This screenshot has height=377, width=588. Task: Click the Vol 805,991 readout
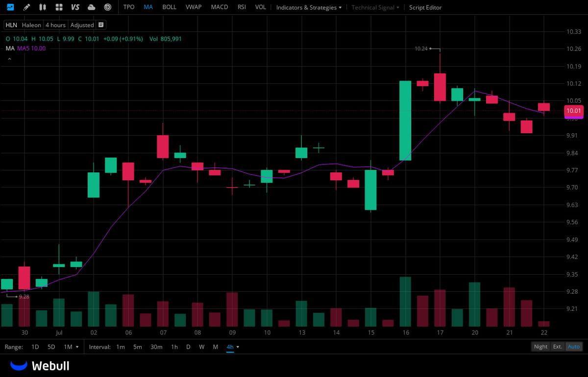[166, 39]
